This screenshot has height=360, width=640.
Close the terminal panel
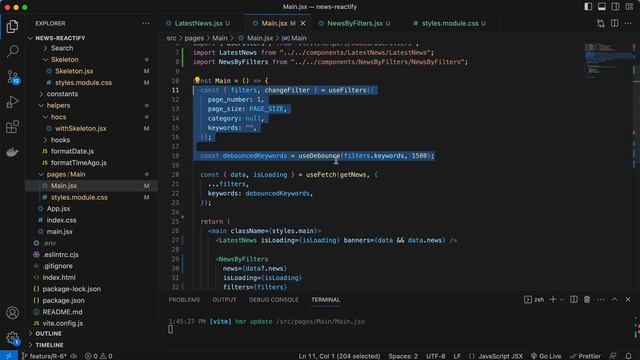click(x=628, y=300)
